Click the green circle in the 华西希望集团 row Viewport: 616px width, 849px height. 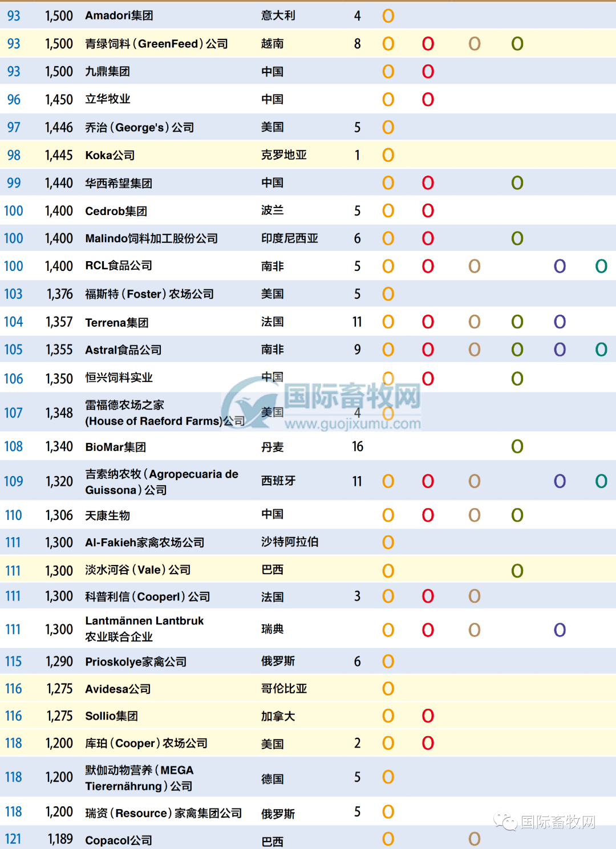pos(517,182)
